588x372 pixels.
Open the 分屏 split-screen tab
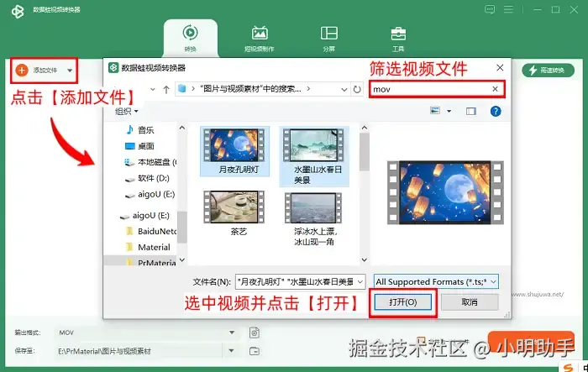(x=329, y=39)
